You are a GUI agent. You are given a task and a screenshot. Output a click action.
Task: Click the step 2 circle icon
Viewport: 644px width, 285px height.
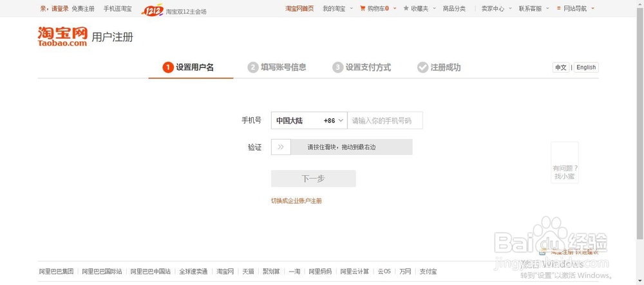click(253, 68)
